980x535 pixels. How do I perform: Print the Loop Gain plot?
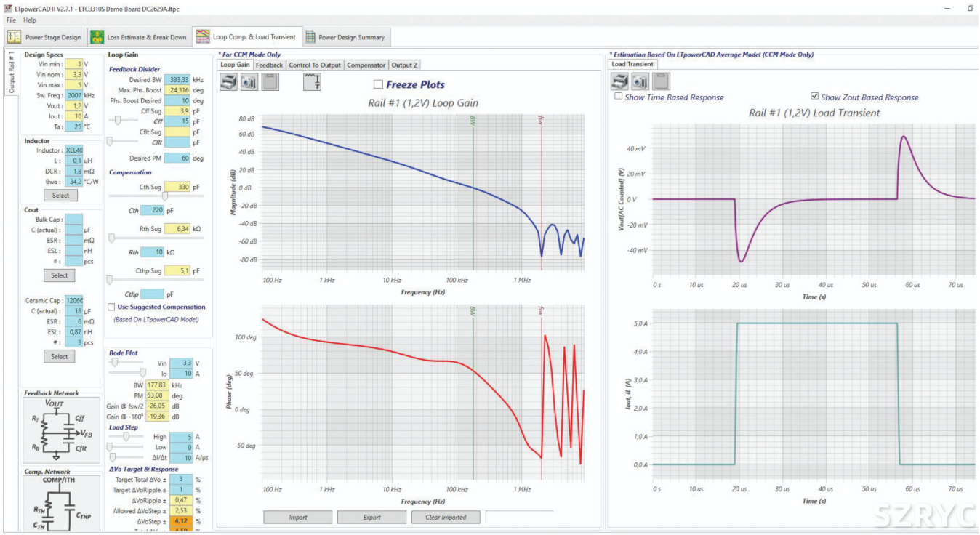pyautogui.click(x=228, y=83)
